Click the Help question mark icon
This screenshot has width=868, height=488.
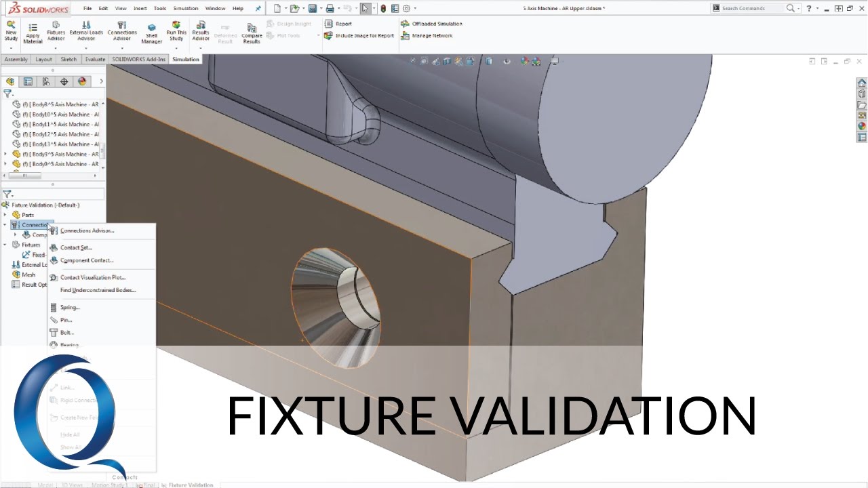pos(808,8)
